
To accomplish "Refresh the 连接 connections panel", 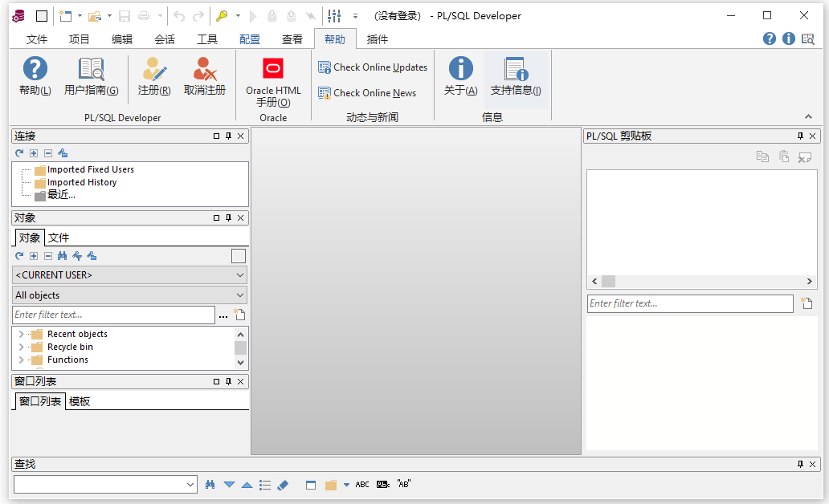I will 19,153.
